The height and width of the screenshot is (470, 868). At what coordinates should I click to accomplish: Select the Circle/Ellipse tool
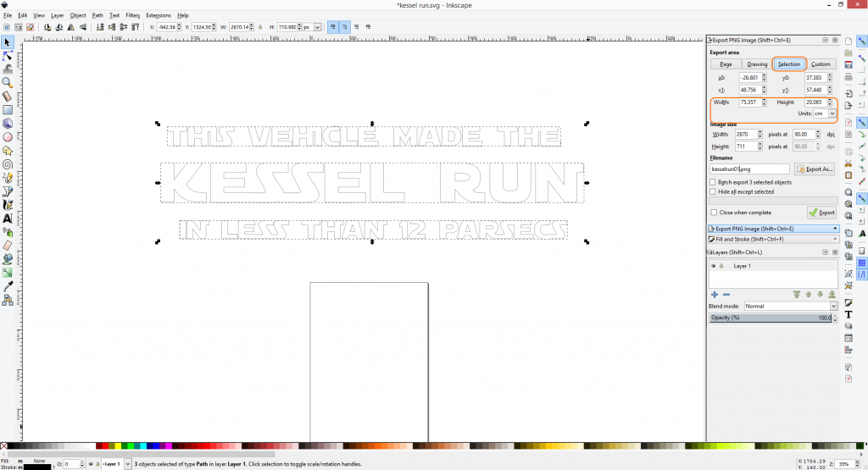8,136
